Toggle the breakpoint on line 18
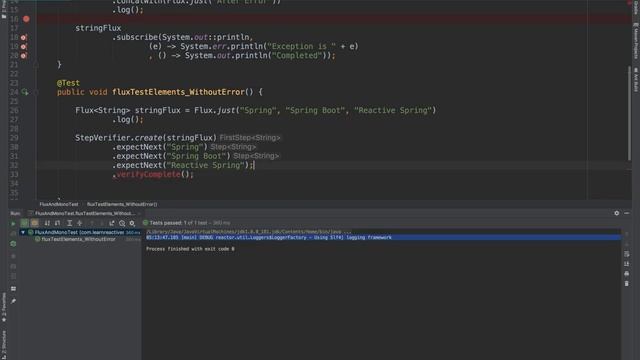 (24, 37)
